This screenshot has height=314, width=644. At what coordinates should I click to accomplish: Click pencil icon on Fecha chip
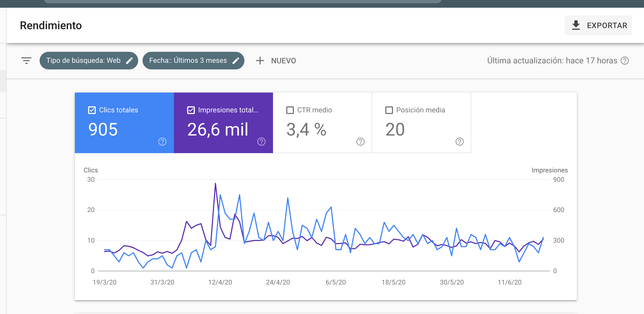(236, 61)
